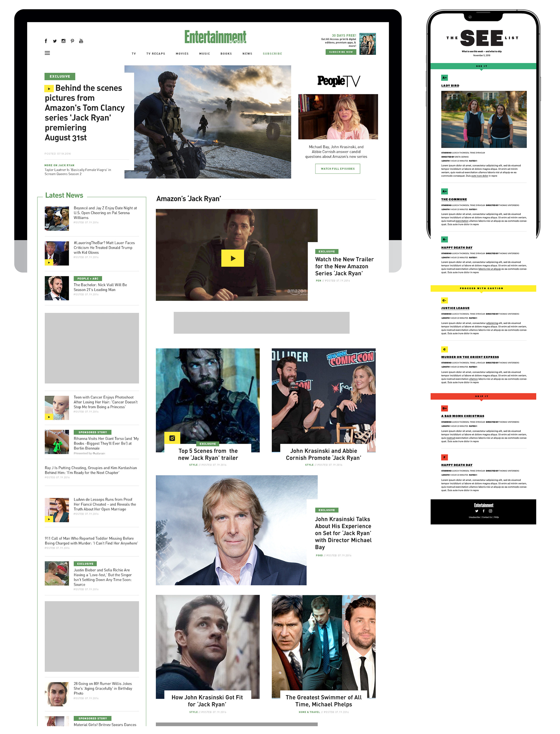The width and height of the screenshot is (560, 734).
Task: Click the Lady Bird movie image on phone
Action: point(484,119)
